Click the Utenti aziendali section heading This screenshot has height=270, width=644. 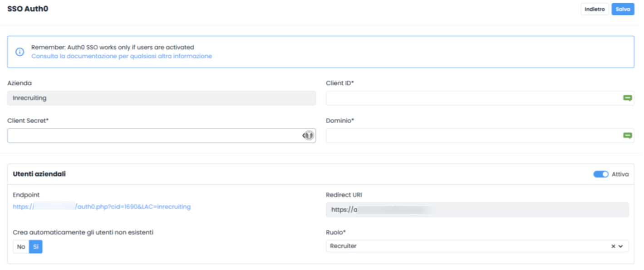coord(39,174)
